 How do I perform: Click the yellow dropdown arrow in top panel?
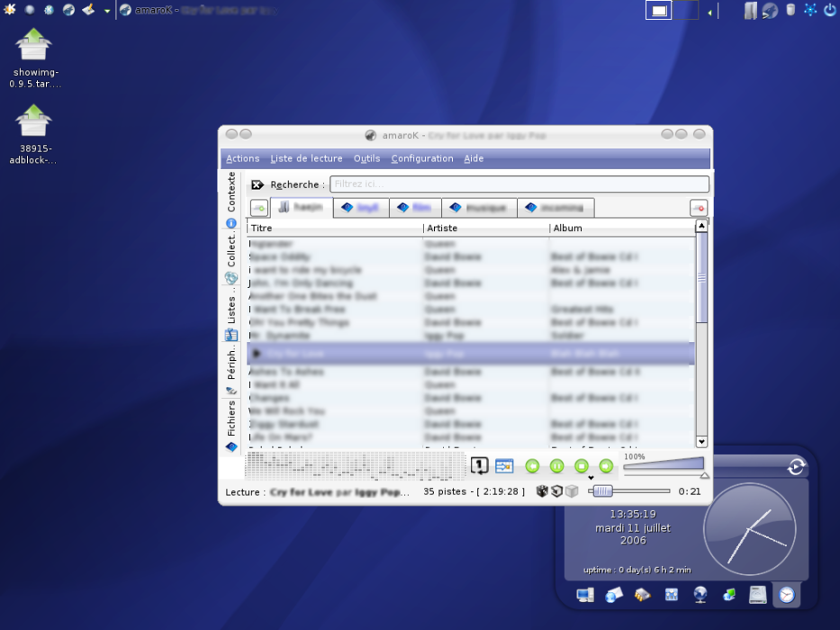coord(107,11)
